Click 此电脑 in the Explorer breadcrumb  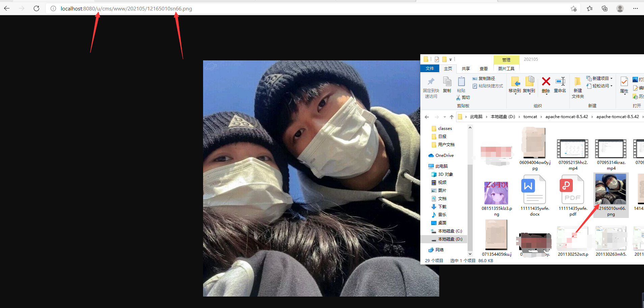point(476,117)
